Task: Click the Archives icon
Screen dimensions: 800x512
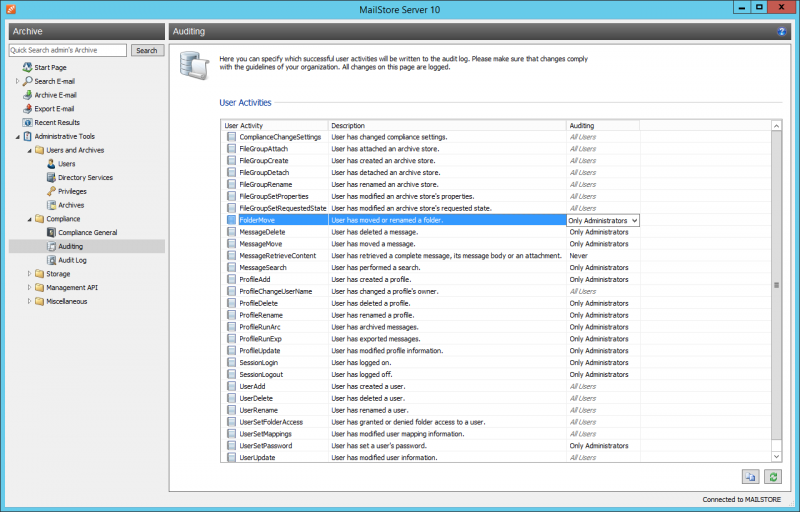Action: pyautogui.click(x=51, y=205)
